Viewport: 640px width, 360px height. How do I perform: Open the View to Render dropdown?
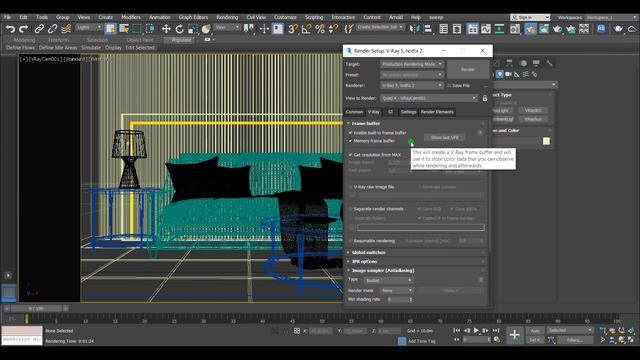coord(429,98)
